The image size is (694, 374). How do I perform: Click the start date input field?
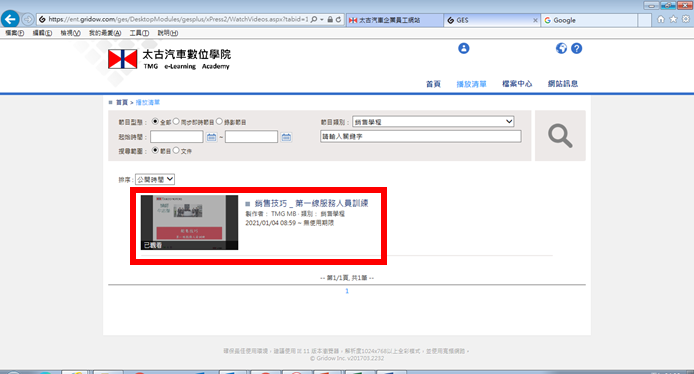(177, 137)
